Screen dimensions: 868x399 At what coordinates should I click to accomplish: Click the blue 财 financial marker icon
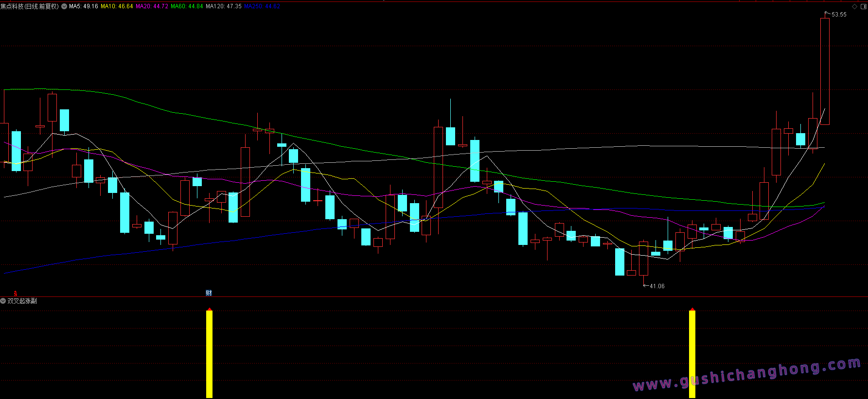pyautogui.click(x=209, y=293)
